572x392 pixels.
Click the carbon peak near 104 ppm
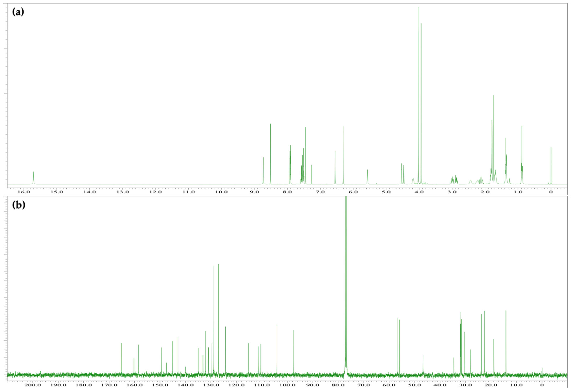click(x=277, y=350)
